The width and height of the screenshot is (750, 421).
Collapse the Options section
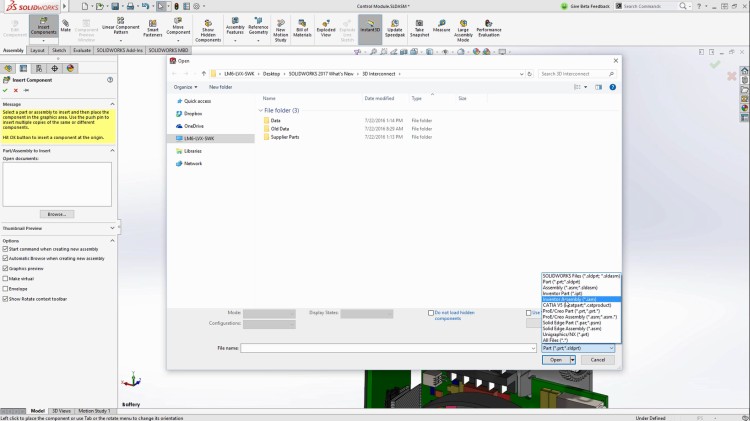tap(112, 241)
